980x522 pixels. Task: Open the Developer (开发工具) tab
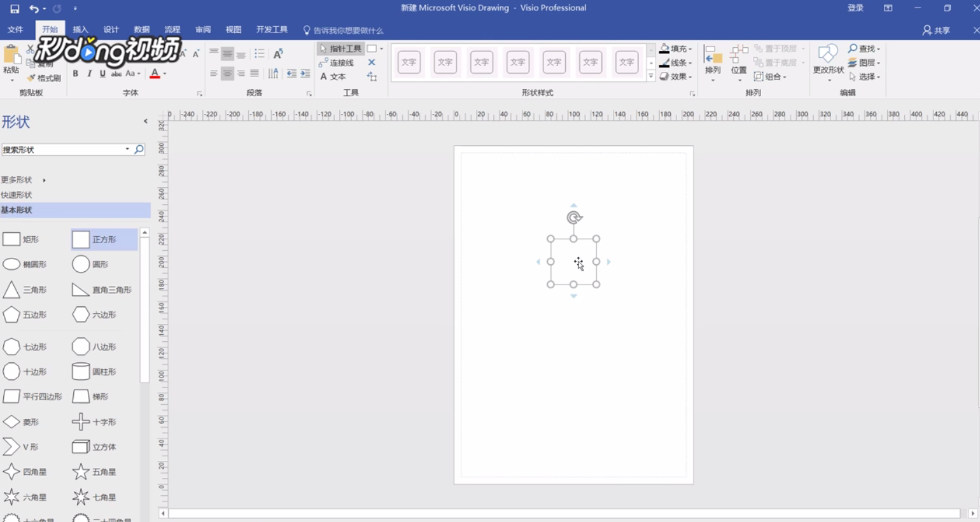click(x=272, y=30)
